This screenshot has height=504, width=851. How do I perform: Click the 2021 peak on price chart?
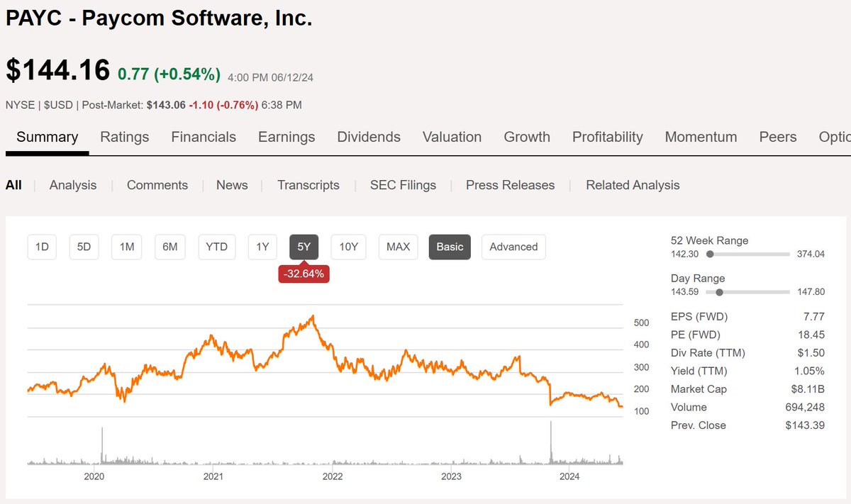313,317
